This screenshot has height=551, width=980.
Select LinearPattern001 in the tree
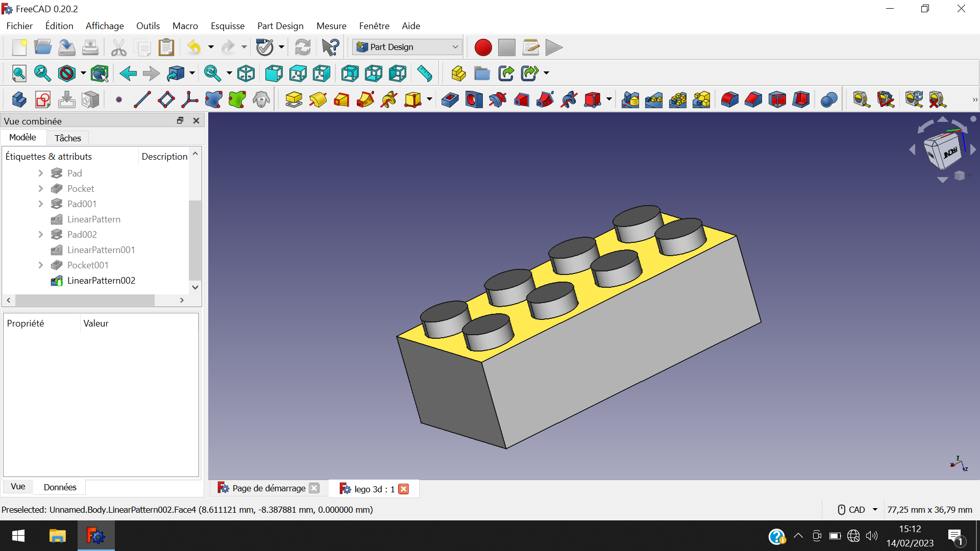pos(101,250)
